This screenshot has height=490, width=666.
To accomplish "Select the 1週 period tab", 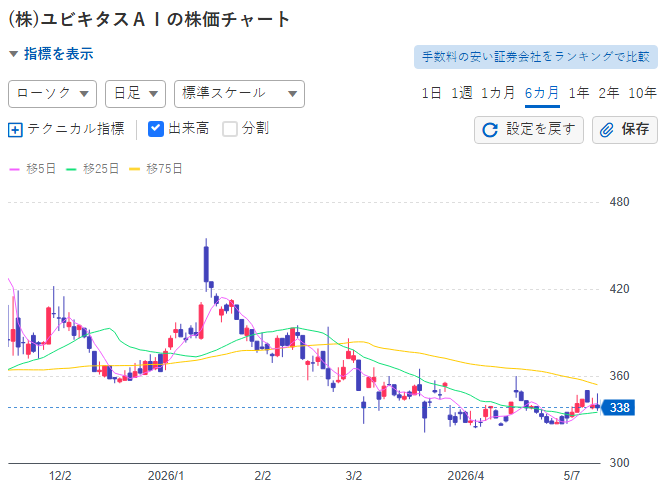I will (x=461, y=93).
